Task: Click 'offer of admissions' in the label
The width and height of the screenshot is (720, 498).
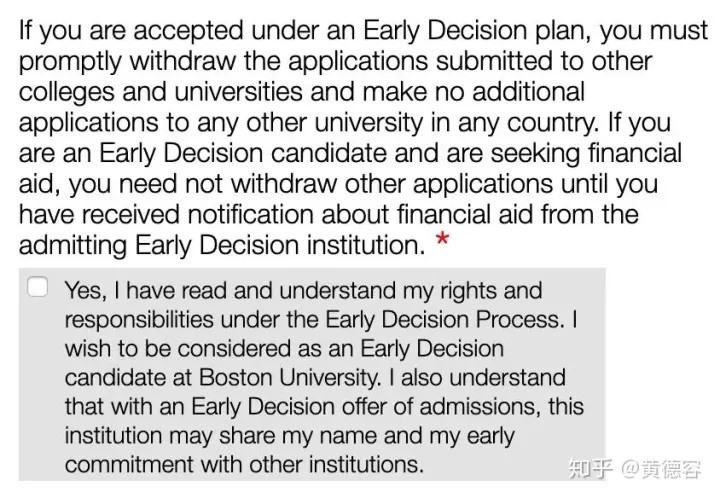Action: click(442, 407)
